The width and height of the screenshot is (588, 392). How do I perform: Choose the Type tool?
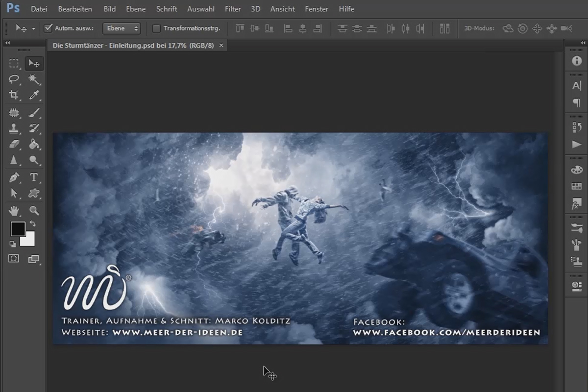coord(34,177)
